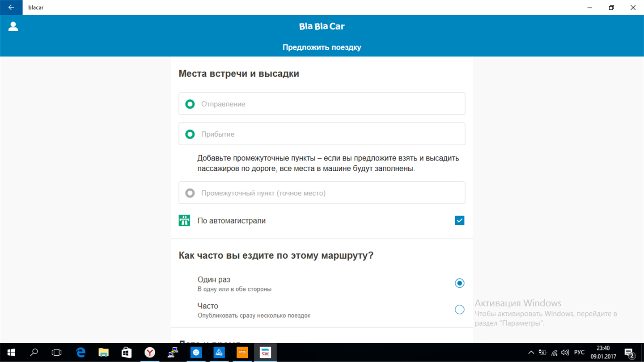The height and width of the screenshot is (362, 644).
Task: Click the BlaBlaCar logo
Action: 322,26
